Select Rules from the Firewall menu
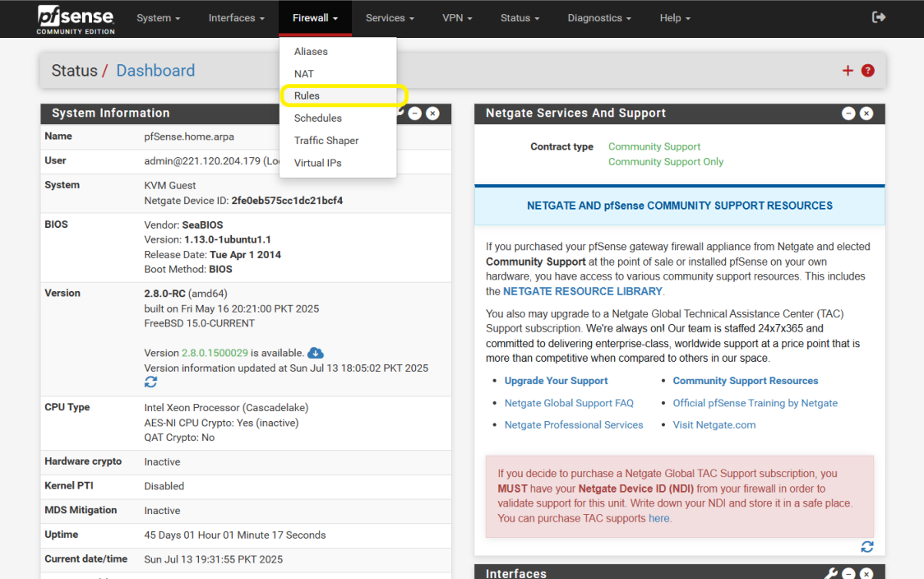The width and height of the screenshot is (924, 579). (x=307, y=95)
